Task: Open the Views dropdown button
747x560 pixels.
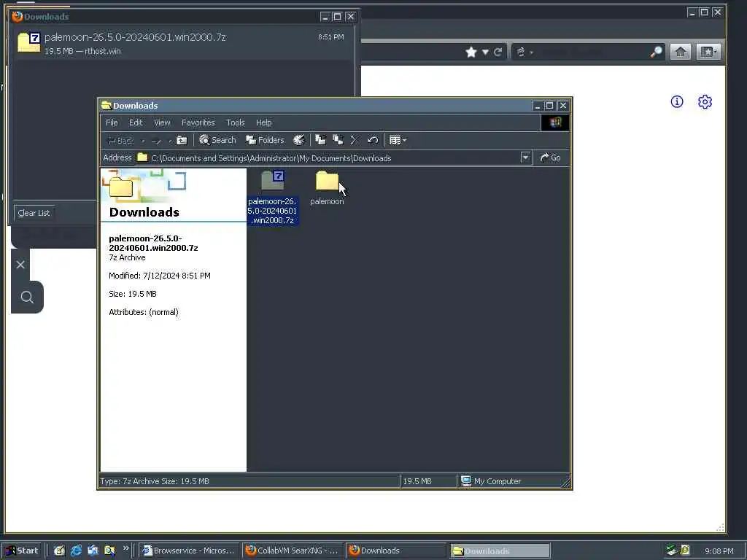Action: (398, 140)
